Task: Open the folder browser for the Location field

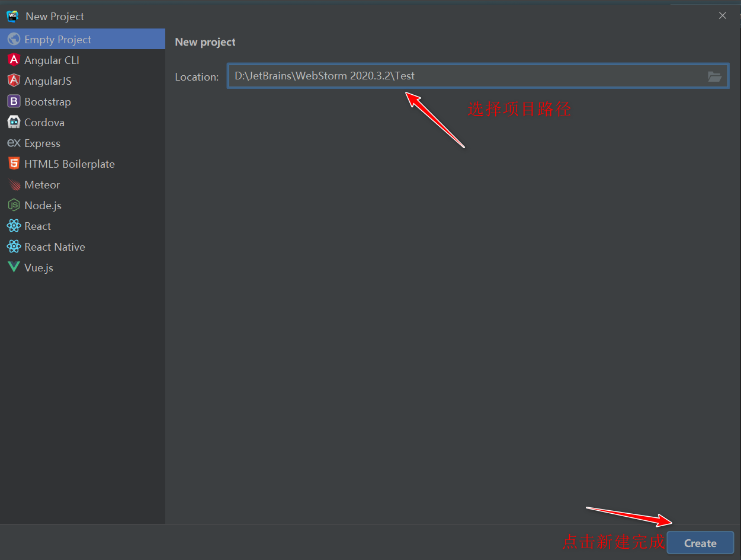Action: [x=714, y=76]
